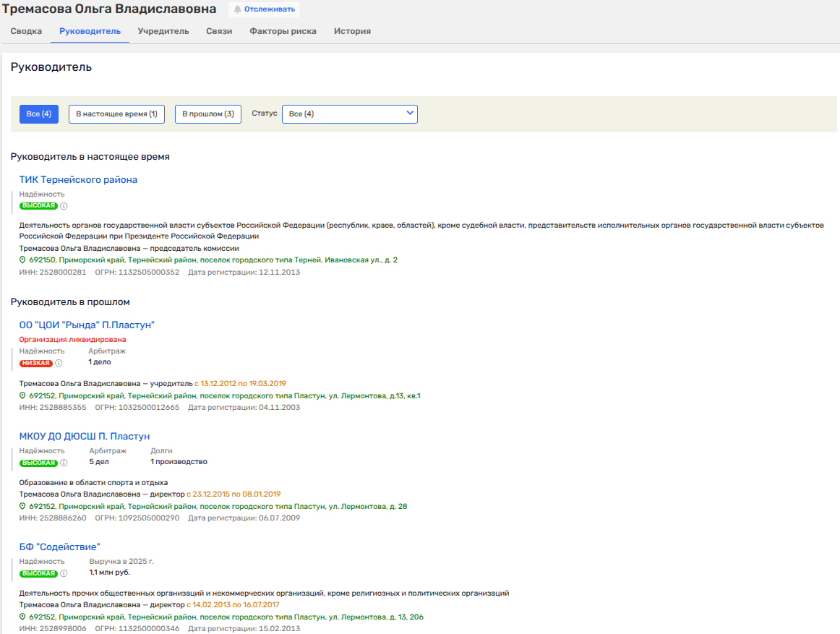Click info icon beside ТИК Тернейского района reliability badge
Screen dimensions: 840x634
coord(64,206)
